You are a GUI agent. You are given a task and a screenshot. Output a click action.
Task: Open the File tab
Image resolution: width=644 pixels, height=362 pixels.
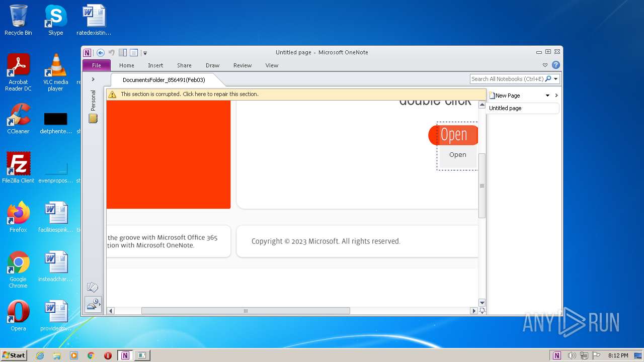coord(97,65)
